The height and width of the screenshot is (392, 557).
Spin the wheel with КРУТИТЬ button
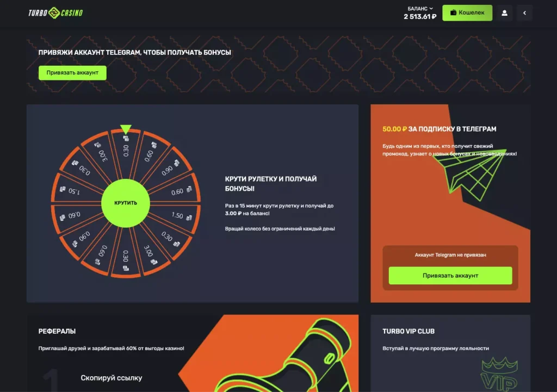(126, 203)
